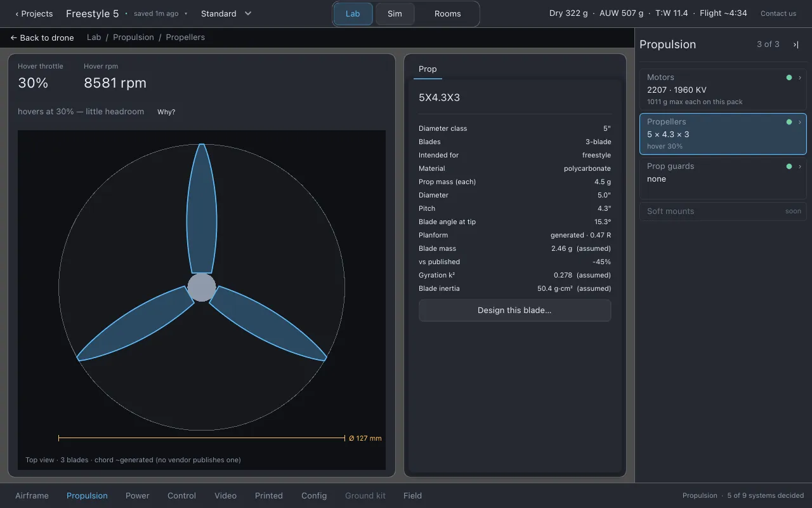The image size is (812, 508).
Task: Switch to the Sim view
Action: point(395,13)
